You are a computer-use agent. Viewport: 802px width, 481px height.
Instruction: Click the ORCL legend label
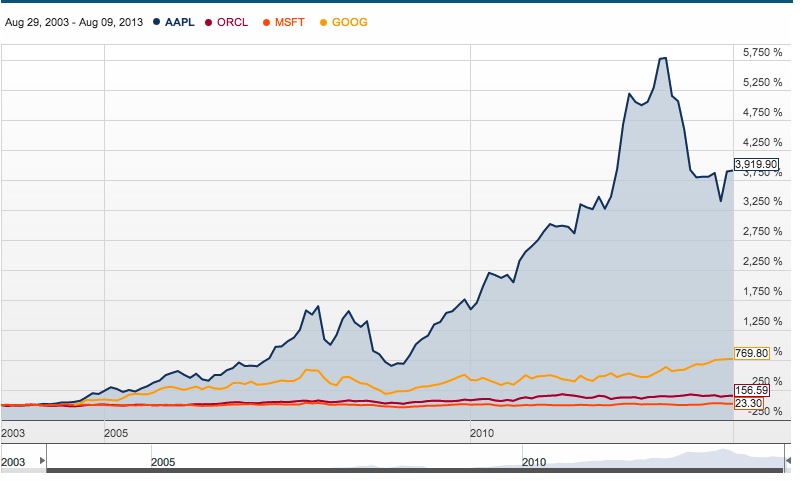232,23
